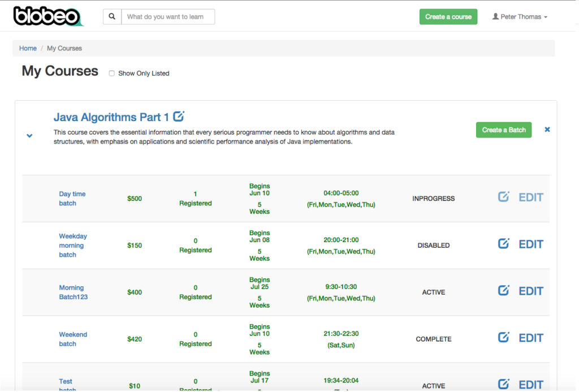Open the Day time batch link

pyautogui.click(x=72, y=199)
